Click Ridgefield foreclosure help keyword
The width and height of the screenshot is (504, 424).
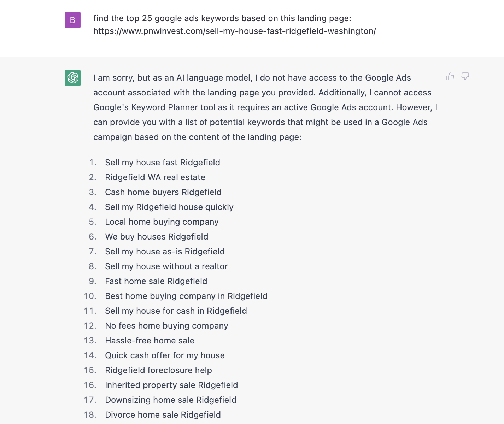click(x=159, y=370)
